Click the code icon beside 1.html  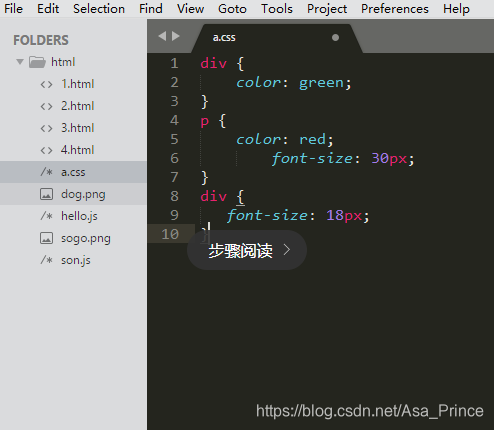46,84
